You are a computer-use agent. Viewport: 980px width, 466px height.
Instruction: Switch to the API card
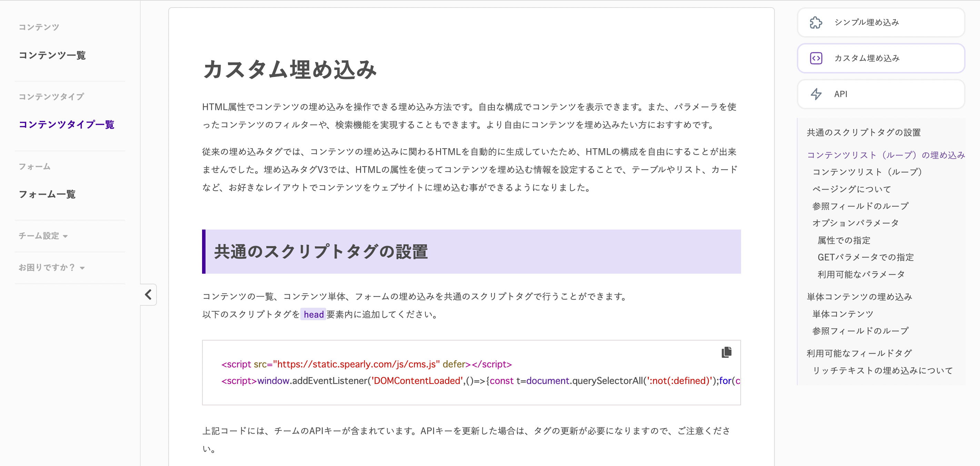881,94
